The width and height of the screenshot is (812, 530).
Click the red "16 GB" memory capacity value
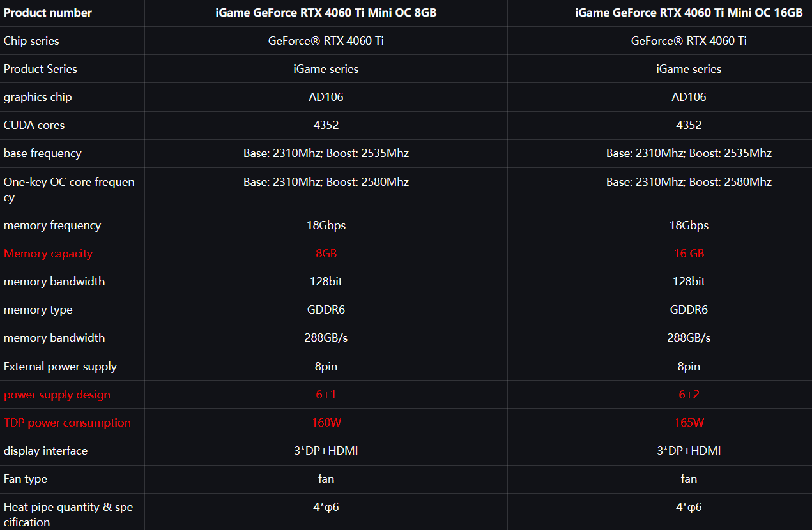point(689,254)
